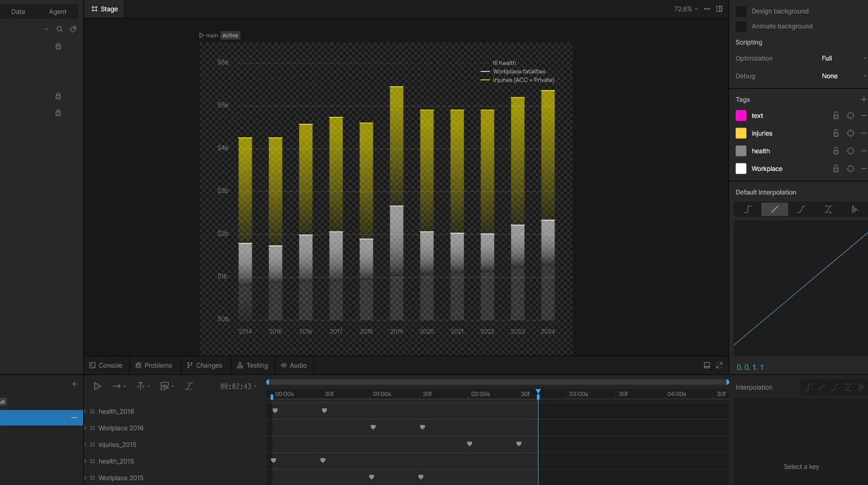Click the target icon for the text tag

point(850,116)
